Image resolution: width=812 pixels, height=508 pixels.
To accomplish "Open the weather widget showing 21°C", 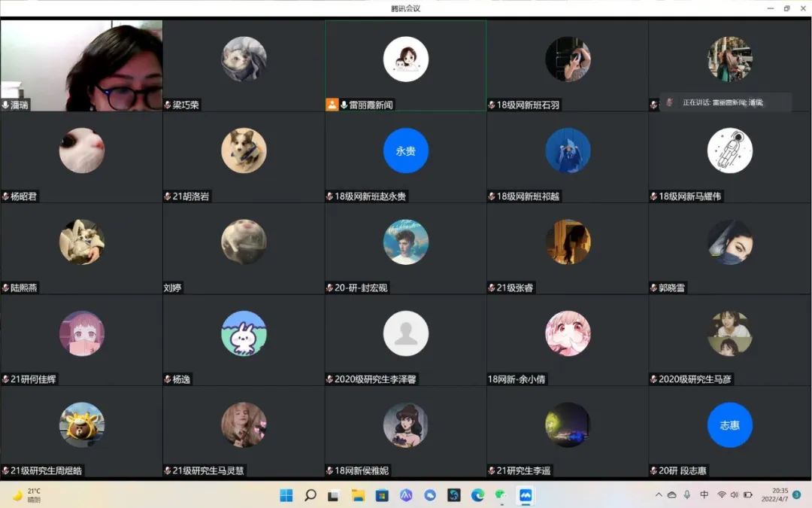I will coord(27,495).
